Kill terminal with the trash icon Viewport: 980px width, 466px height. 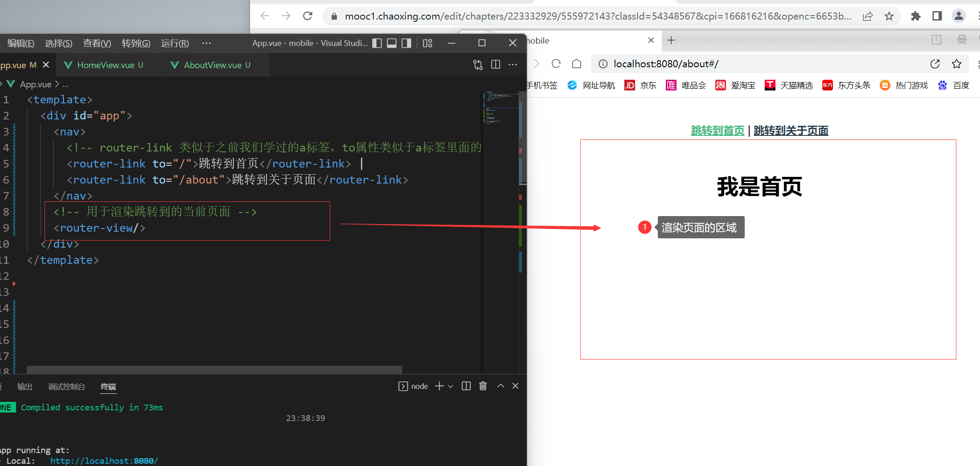[x=483, y=386]
